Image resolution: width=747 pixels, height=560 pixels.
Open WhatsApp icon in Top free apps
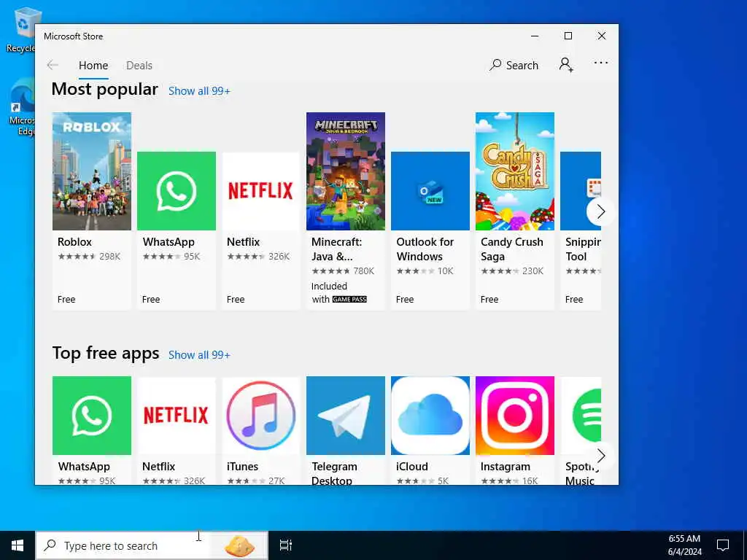[92, 416]
